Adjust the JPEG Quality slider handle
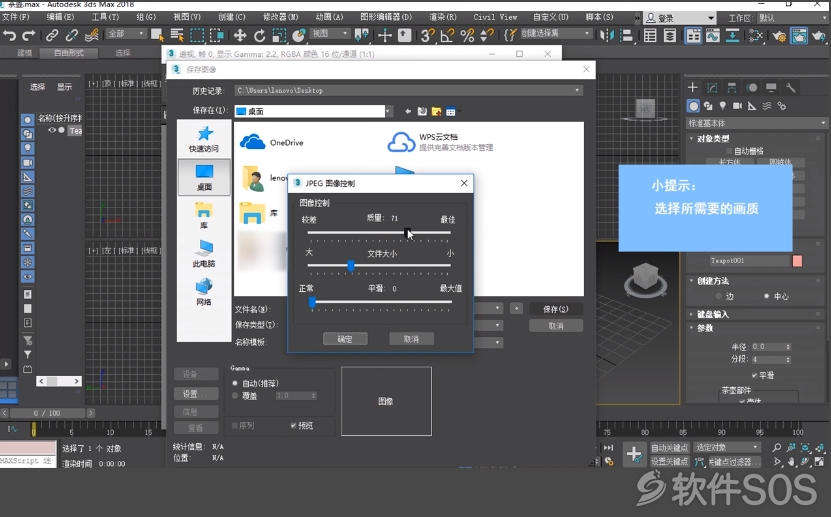The image size is (831, 517). (406, 233)
